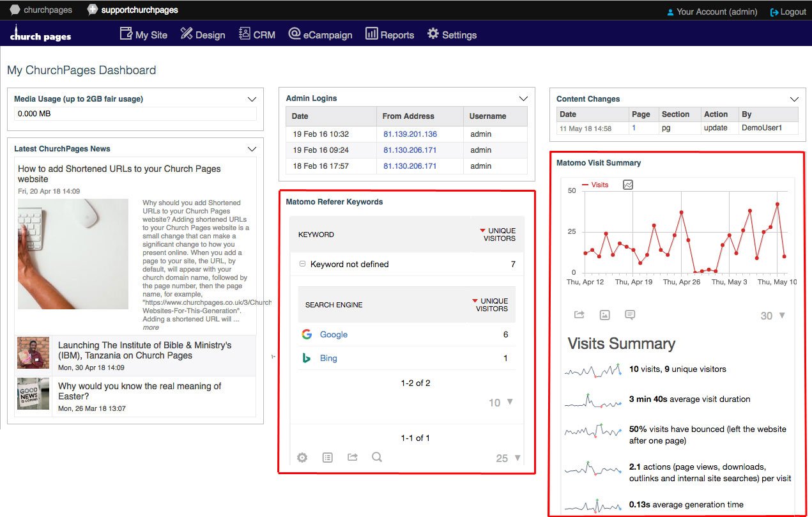Open Referer Keywords settings cog
The height and width of the screenshot is (517, 812).
click(x=302, y=458)
